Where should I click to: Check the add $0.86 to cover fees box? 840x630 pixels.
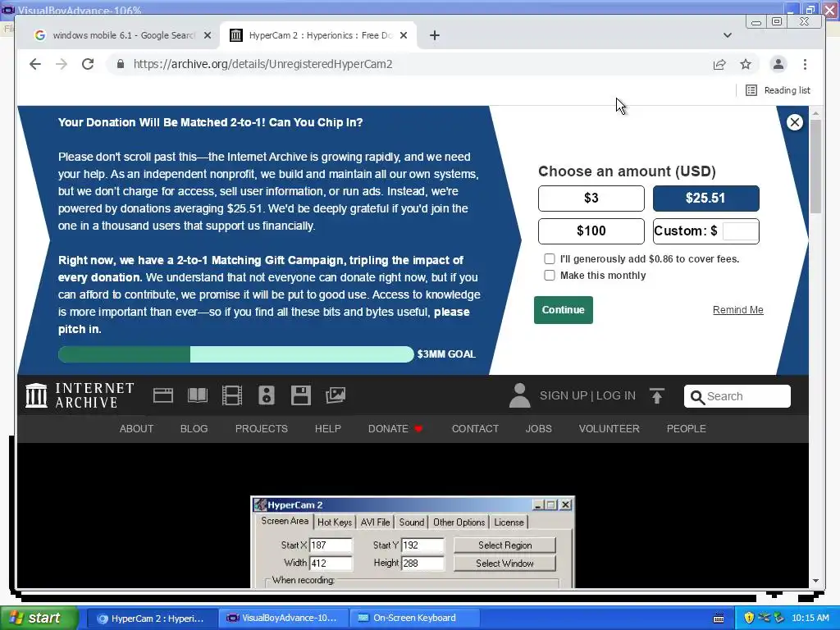pos(549,258)
